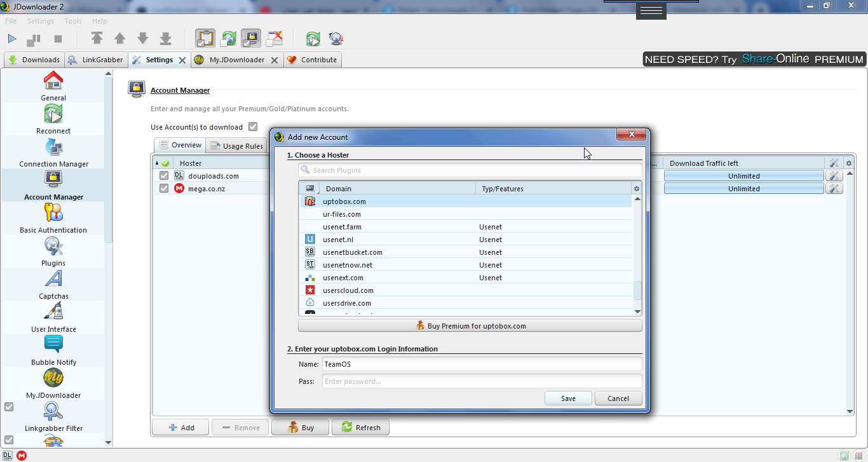
Task: Switch to the Downloads tab
Action: (34, 60)
